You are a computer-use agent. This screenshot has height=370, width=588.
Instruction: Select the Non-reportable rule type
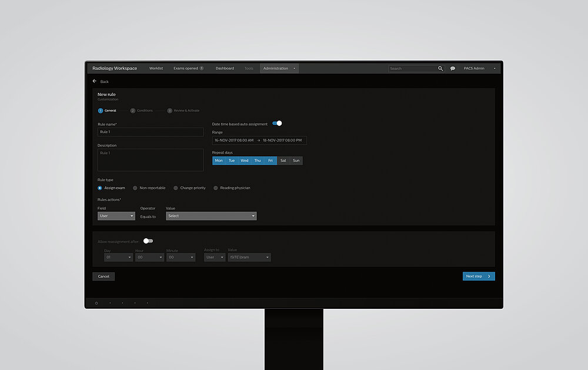click(x=135, y=188)
